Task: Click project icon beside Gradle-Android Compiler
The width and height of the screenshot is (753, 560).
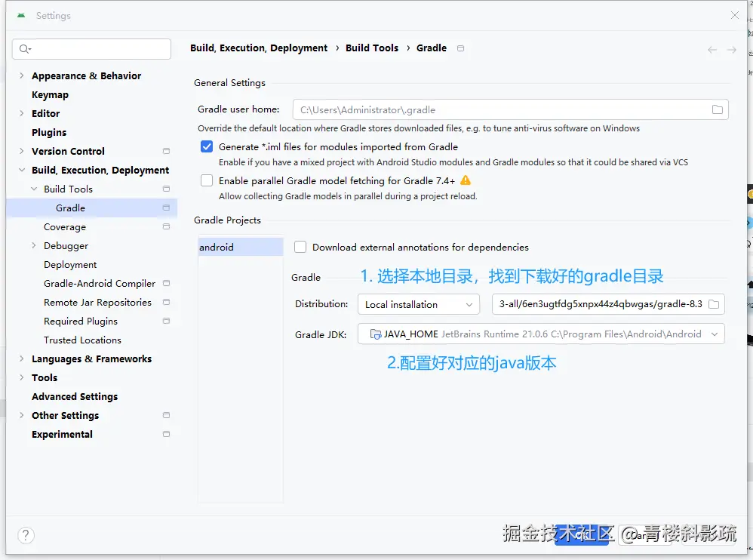Action: [166, 283]
